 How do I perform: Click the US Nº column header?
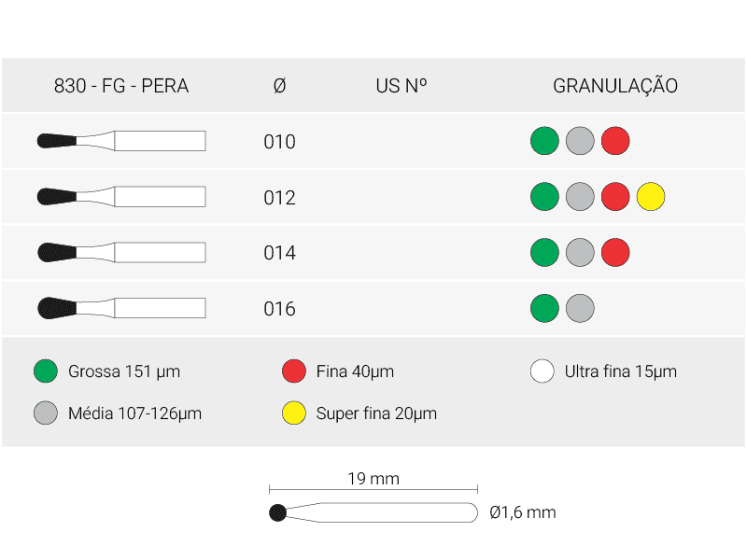(402, 86)
